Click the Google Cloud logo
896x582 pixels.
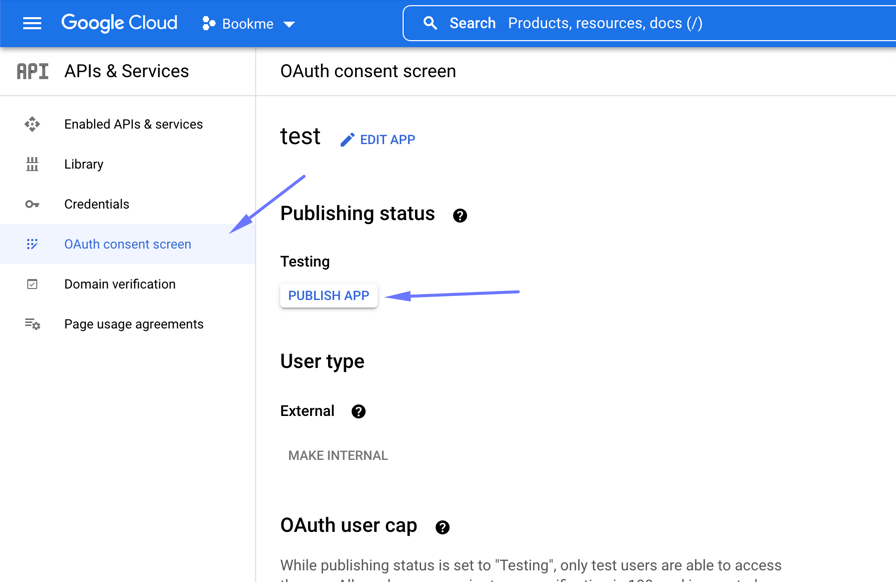click(x=119, y=23)
